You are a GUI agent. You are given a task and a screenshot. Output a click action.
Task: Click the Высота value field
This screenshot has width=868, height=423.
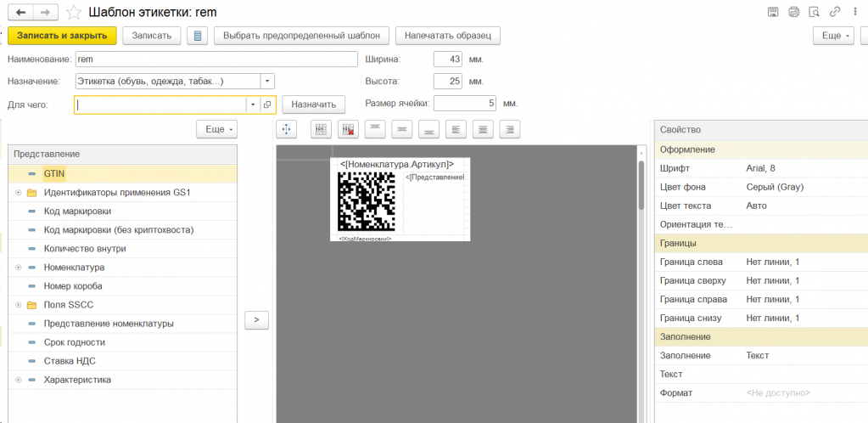pyautogui.click(x=448, y=82)
